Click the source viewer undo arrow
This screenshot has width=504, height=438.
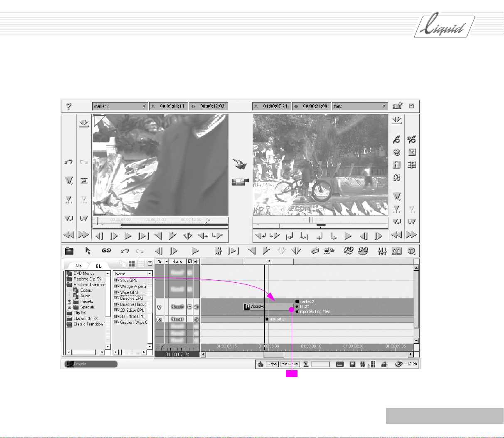click(x=69, y=162)
